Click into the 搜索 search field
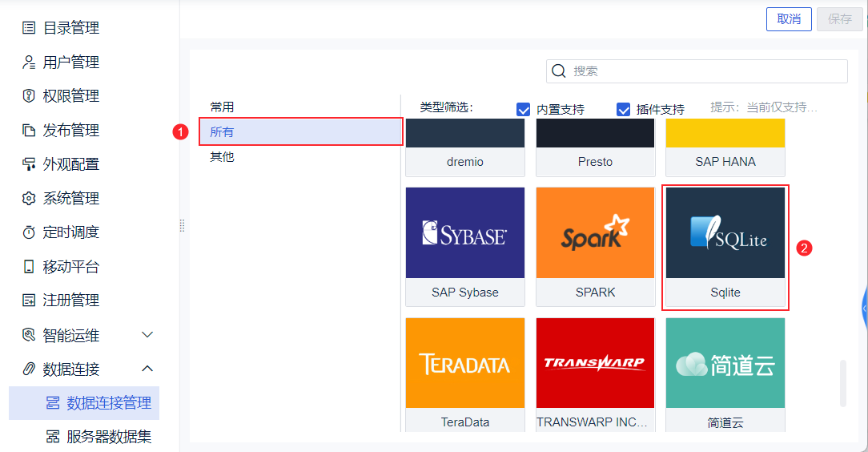Viewport: 868px width, 452px height. 697,71
